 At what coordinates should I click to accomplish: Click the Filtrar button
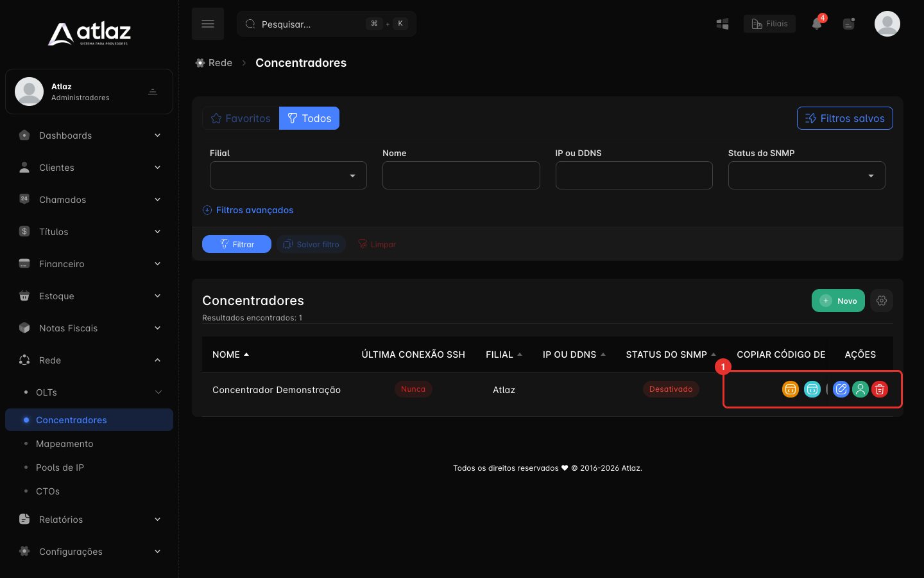coord(237,244)
